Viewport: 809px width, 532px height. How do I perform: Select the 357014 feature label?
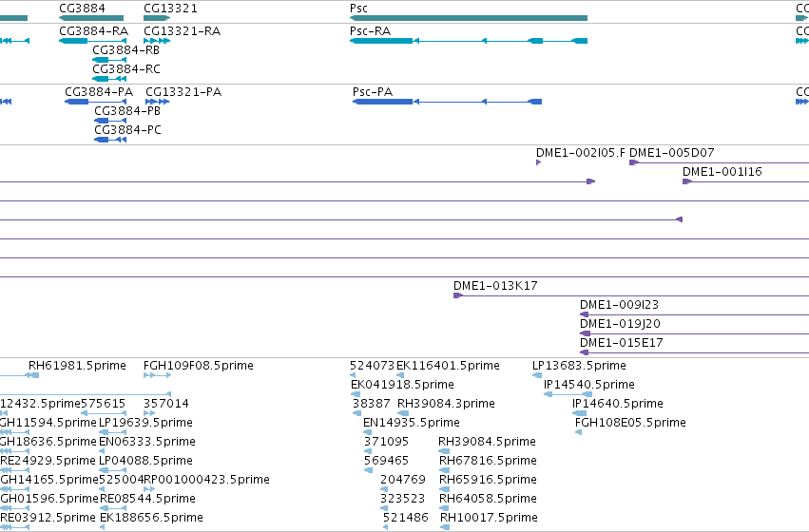166,404
